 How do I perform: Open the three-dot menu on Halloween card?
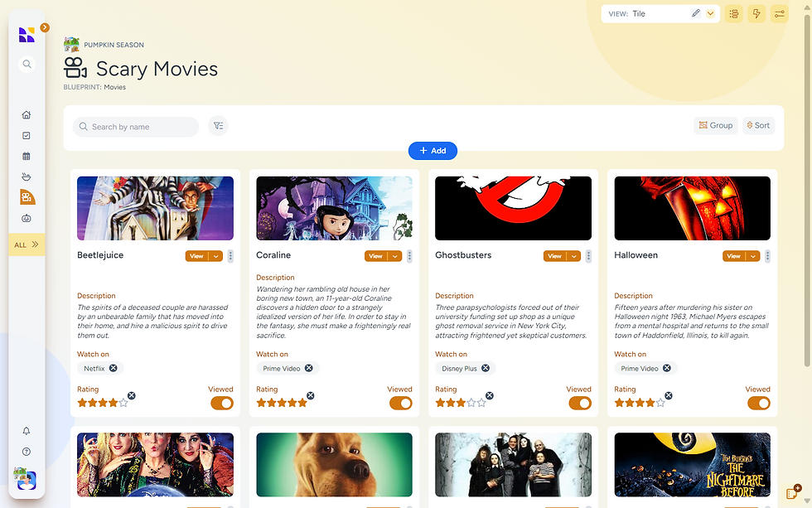pos(767,256)
